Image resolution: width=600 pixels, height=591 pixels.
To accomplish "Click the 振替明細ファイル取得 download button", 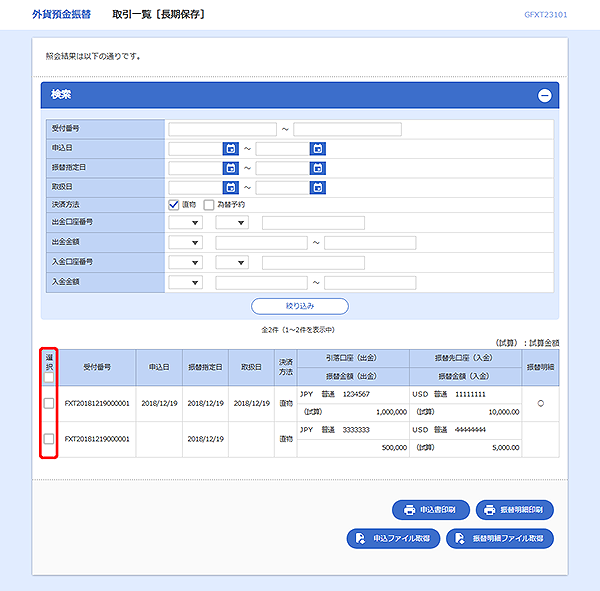I will pyautogui.click(x=500, y=539).
